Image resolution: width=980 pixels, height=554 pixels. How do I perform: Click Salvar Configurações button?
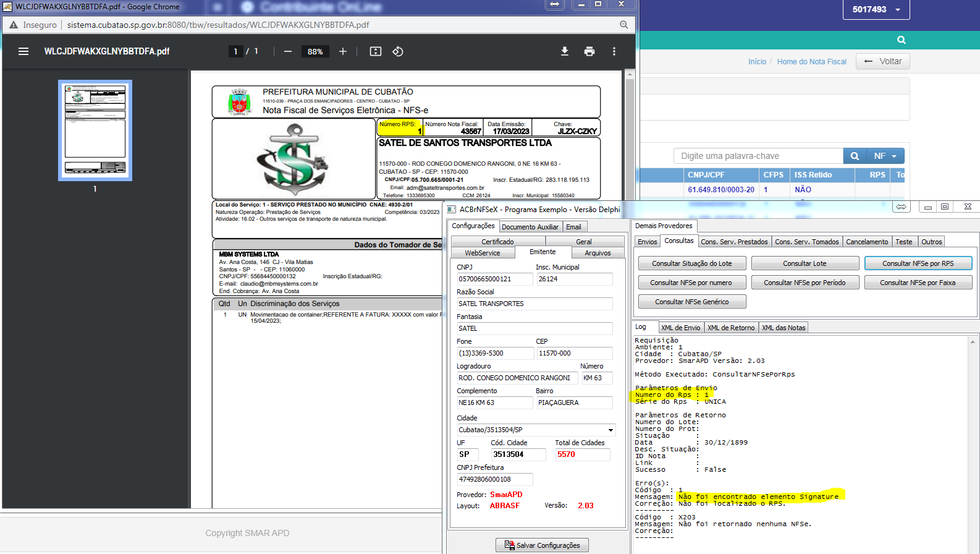pyautogui.click(x=542, y=545)
